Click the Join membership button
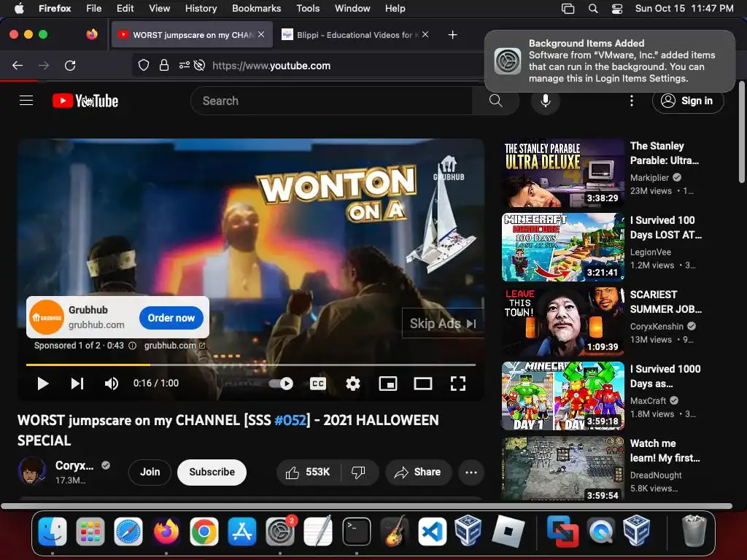The width and height of the screenshot is (747, 560). [150, 472]
